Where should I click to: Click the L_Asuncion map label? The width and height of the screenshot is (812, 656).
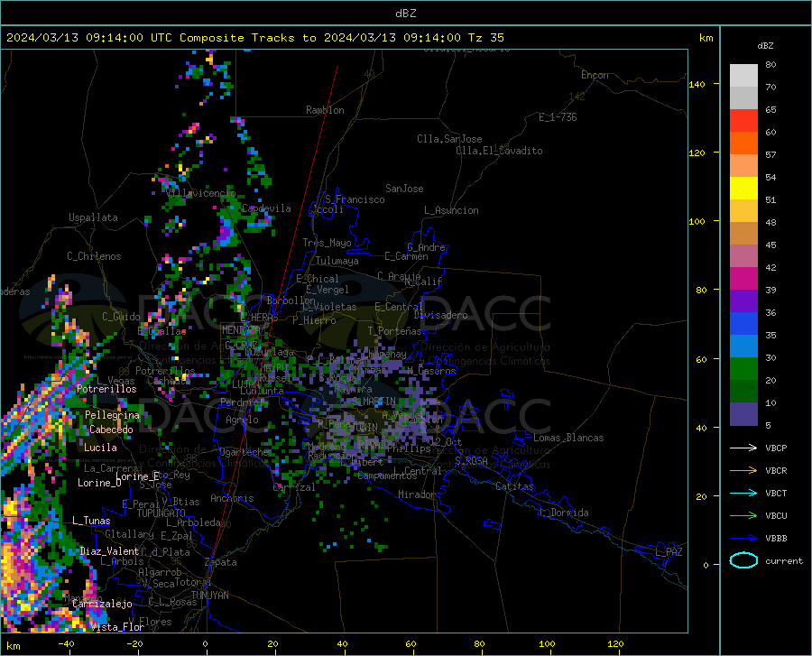point(451,210)
